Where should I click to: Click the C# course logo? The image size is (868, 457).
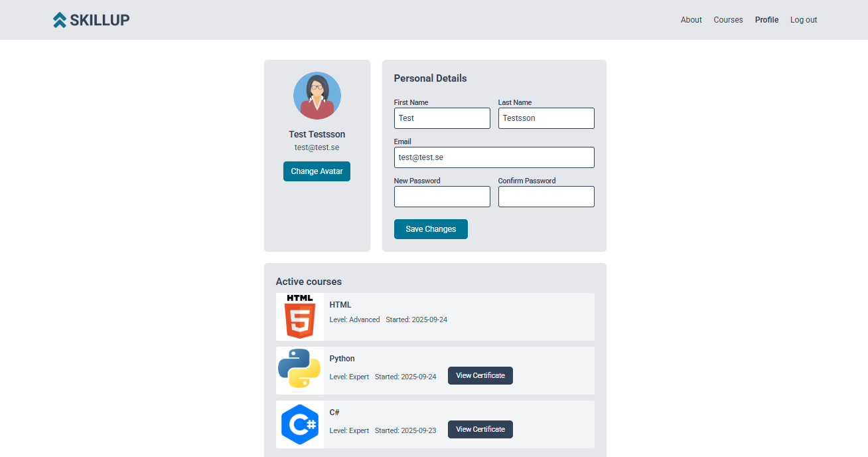[300, 424]
